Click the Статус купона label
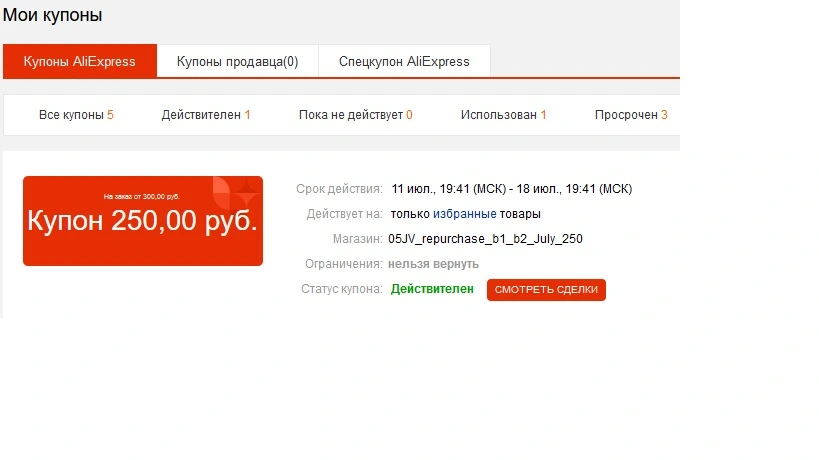The height and width of the screenshot is (460, 819). coord(342,289)
